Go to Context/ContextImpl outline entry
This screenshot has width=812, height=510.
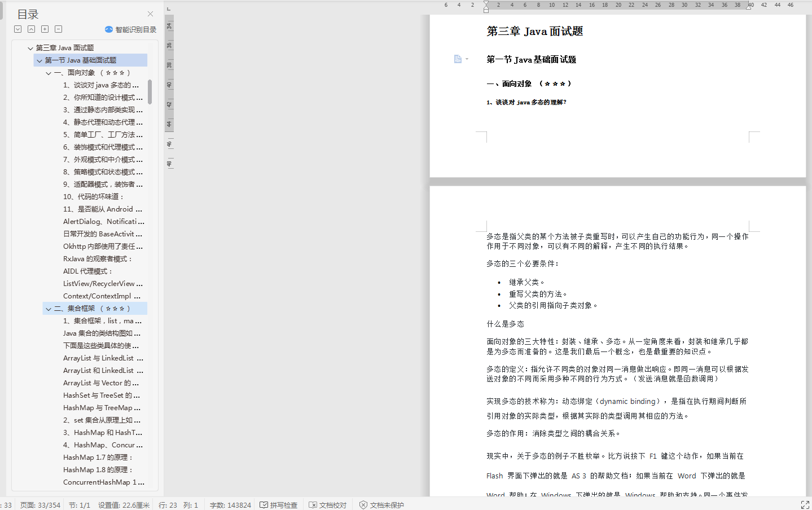click(x=102, y=296)
